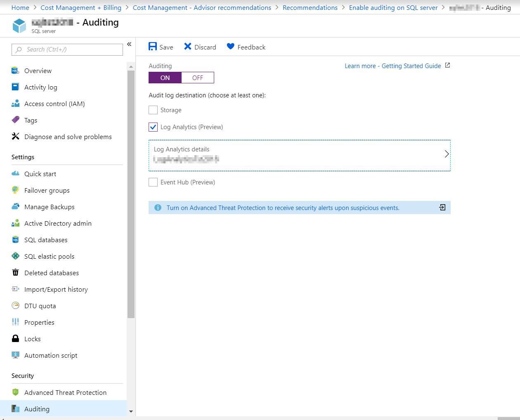520x420 pixels.
Task: Click the Feedback heart icon
Action: [x=231, y=47]
